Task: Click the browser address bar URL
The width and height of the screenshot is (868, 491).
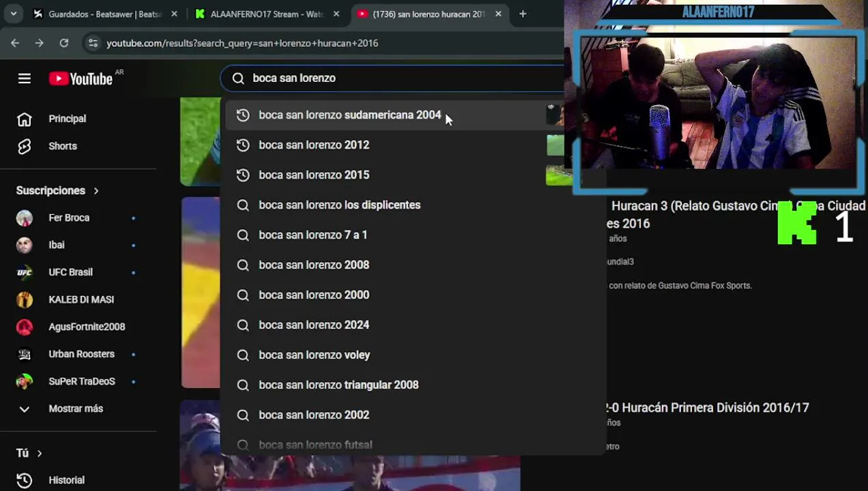Action: [242, 43]
